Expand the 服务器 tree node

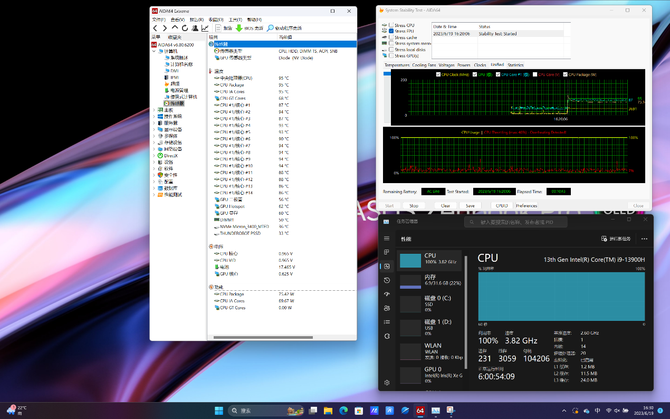(x=154, y=123)
